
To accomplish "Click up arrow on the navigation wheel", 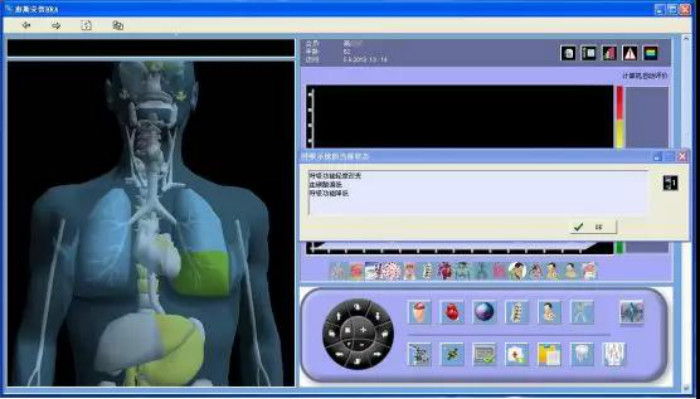I will 338,316.
